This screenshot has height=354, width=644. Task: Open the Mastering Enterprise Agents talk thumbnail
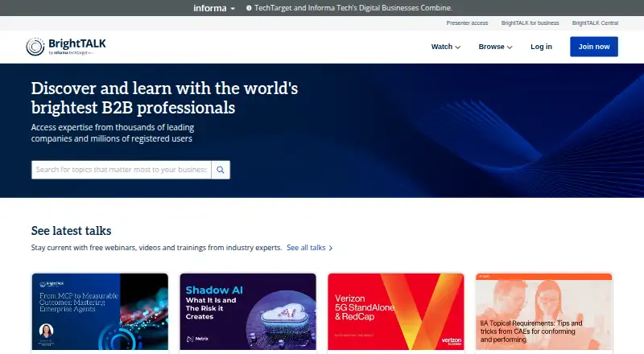click(100, 311)
